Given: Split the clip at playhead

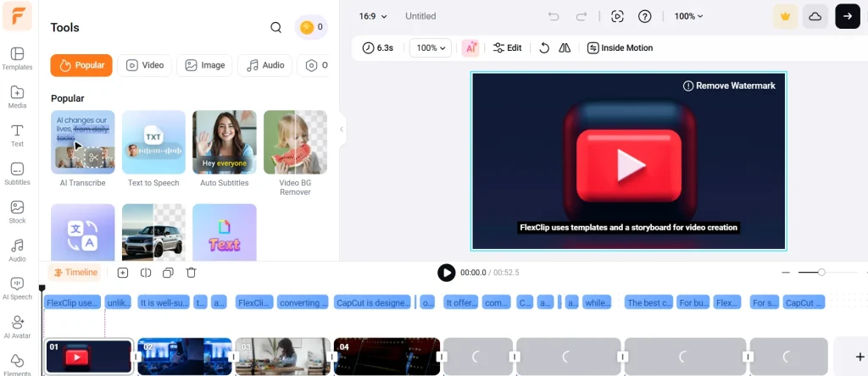Looking at the screenshot, I should 146,273.
